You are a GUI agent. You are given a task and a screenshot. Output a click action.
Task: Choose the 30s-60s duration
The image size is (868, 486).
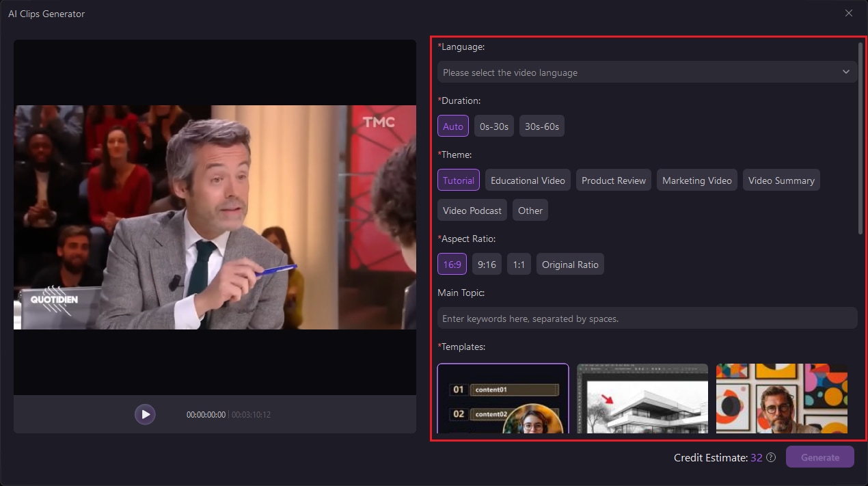coord(542,126)
